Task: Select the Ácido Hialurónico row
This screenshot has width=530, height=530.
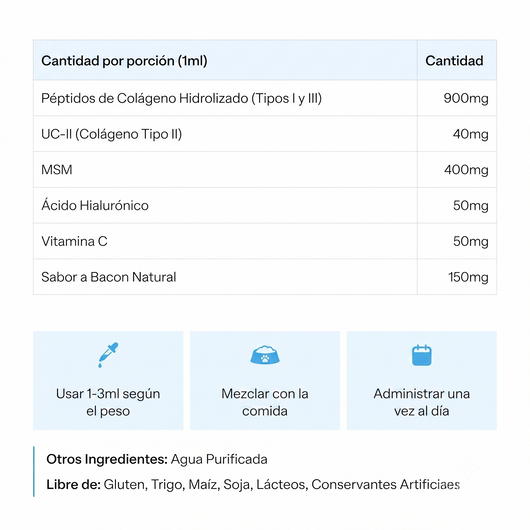Action: pyautogui.click(x=265, y=206)
